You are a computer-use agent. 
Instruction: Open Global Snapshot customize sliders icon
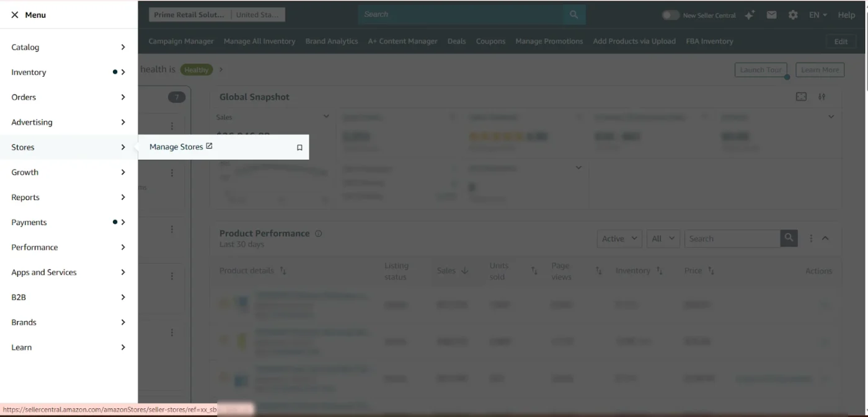point(822,97)
